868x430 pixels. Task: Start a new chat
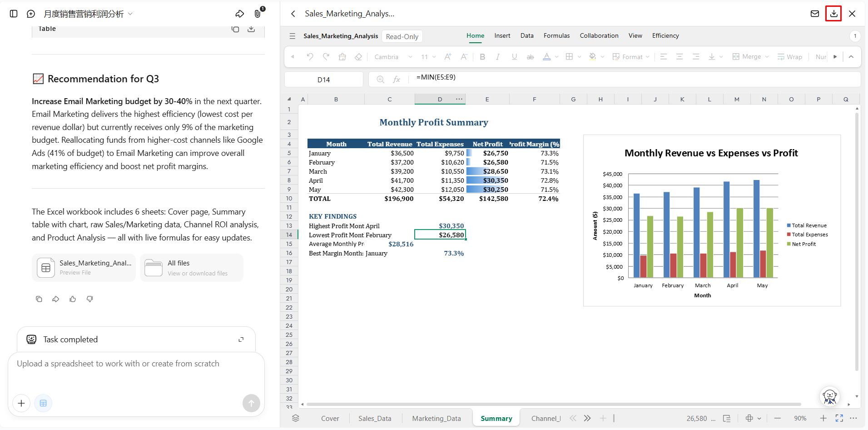coord(31,14)
